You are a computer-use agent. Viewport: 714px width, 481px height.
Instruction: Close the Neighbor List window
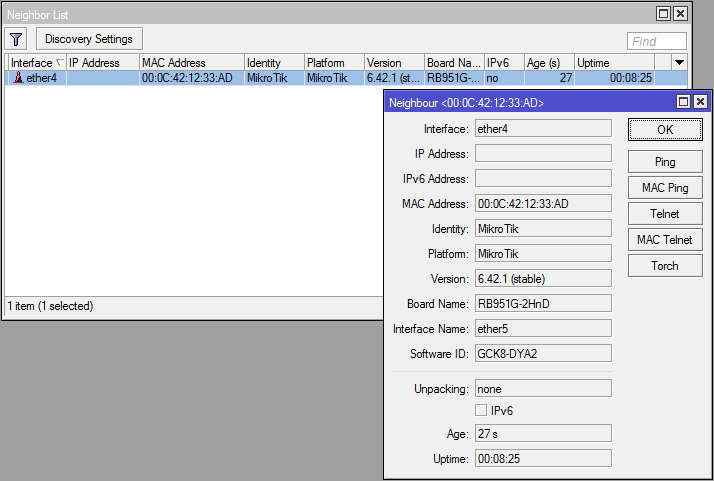pyautogui.click(x=680, y=14)
